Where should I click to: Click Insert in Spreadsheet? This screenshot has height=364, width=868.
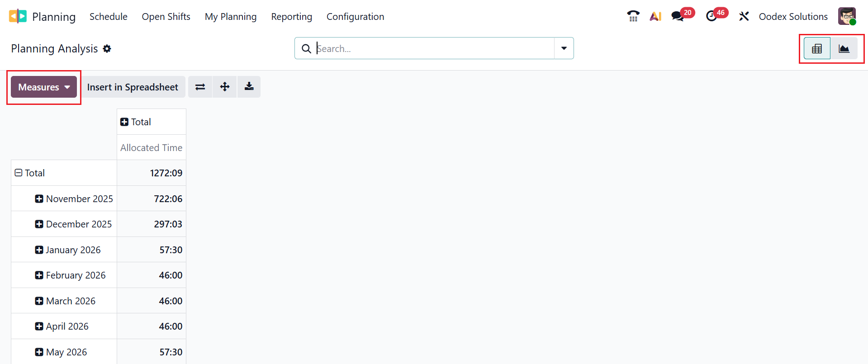[133, 86]
